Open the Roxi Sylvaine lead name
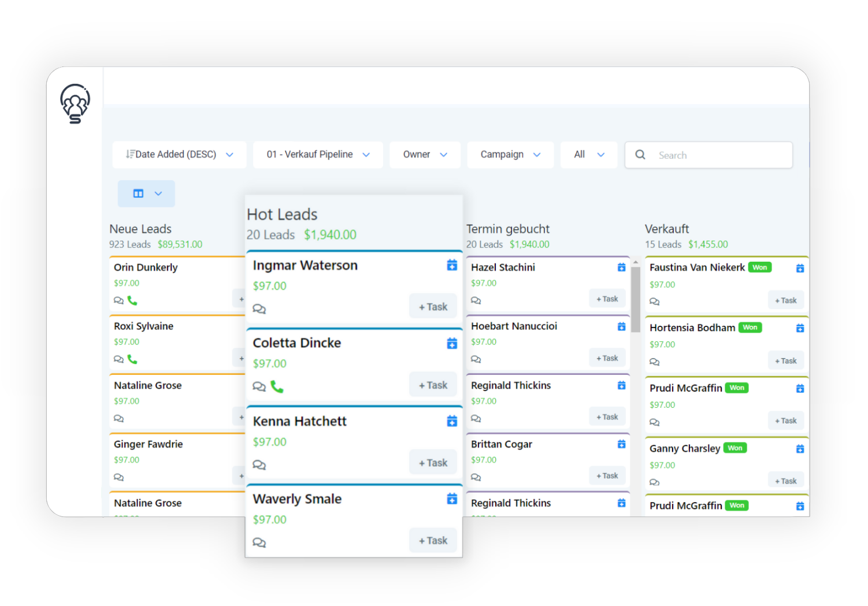 coord(143,326)
